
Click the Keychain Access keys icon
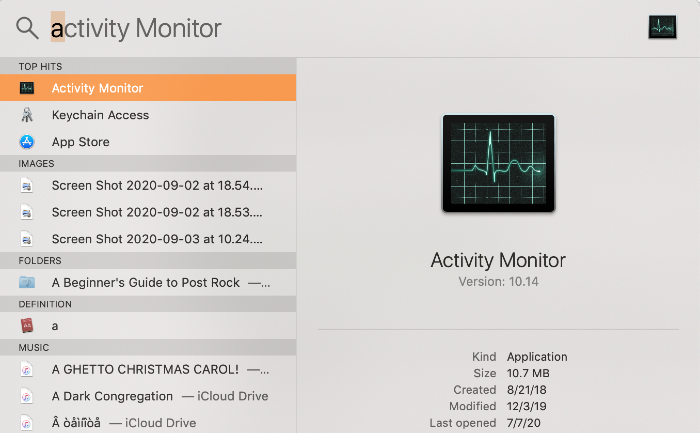(x=27, y=115)
